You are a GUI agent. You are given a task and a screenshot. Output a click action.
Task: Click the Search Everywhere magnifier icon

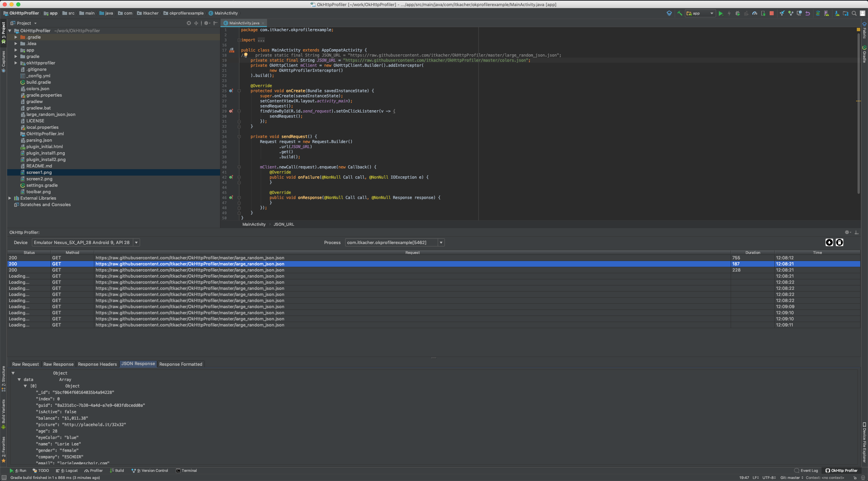(854, 14)
